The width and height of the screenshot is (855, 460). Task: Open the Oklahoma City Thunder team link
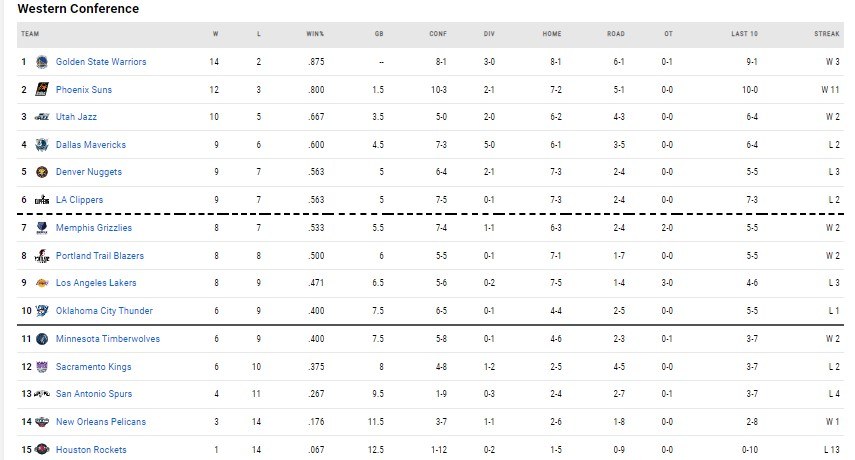pos(104,311)
